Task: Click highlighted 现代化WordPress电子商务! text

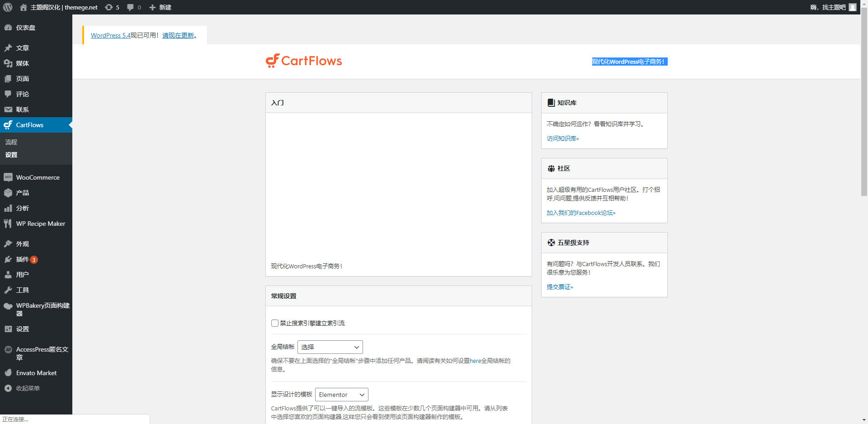Action: click(x=629, y=62)
